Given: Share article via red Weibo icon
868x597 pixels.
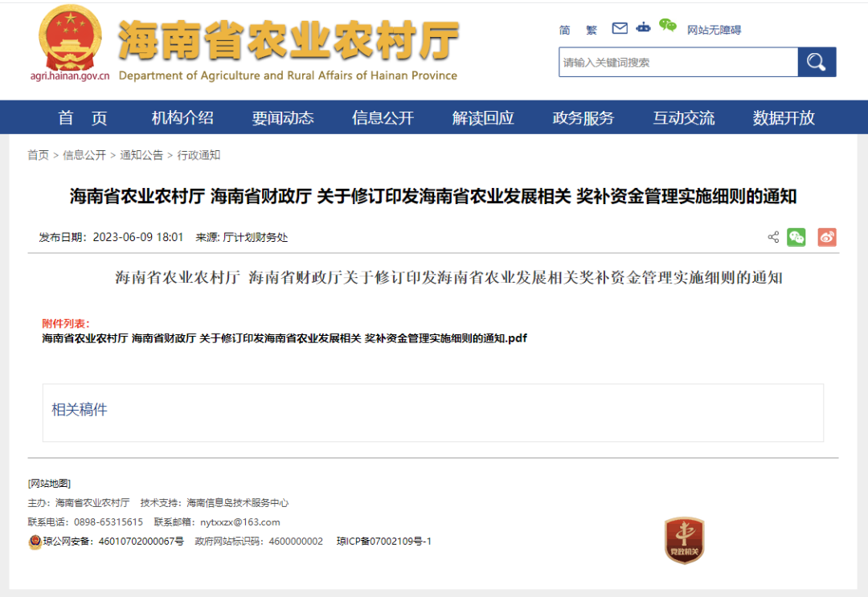Looking at the screenshot, I should click(x=827, y=237).
